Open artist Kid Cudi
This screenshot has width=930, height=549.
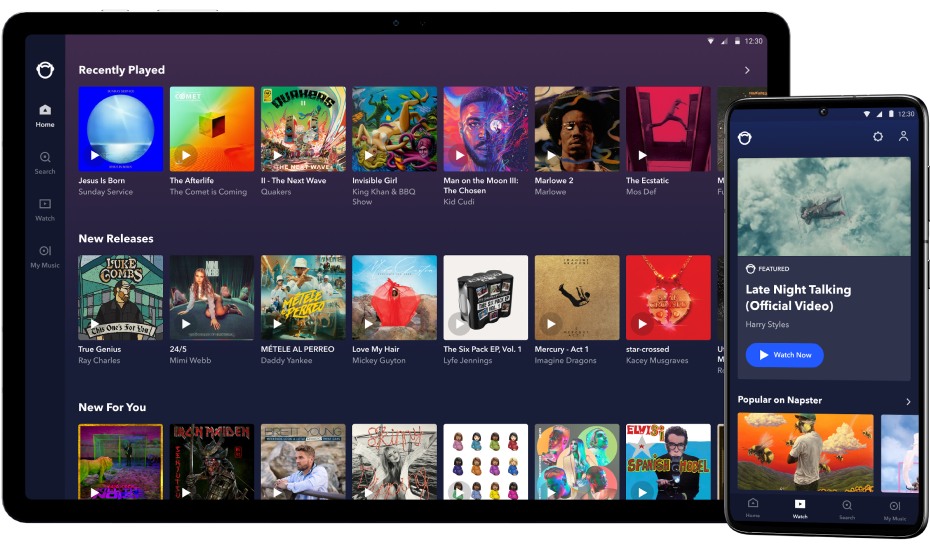click(x=458, y=202)
